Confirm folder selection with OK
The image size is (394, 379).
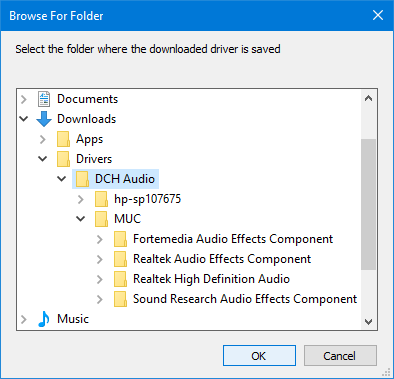point(259,356)
